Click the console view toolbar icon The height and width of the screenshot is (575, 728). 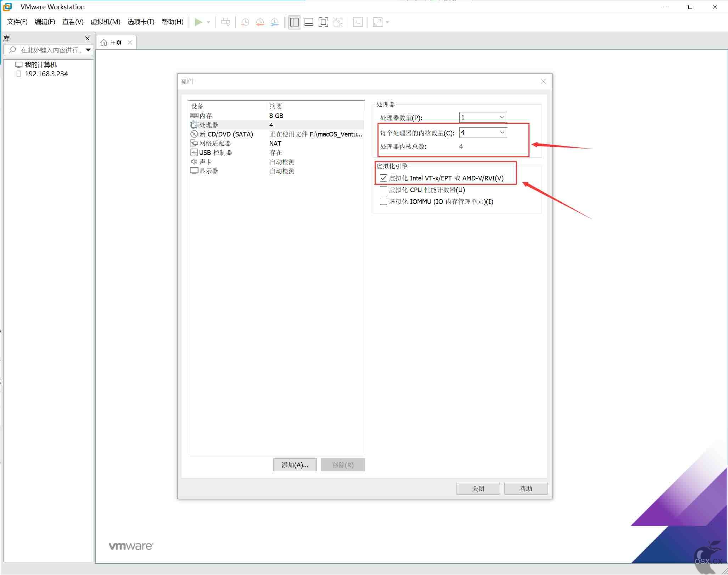[x=358, y=22]
